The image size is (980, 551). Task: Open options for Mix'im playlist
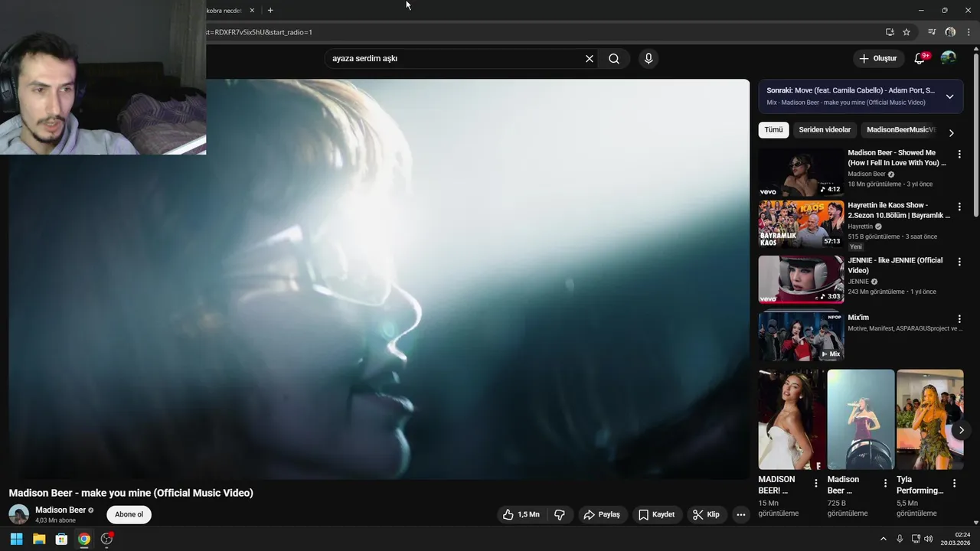(959, 319)
